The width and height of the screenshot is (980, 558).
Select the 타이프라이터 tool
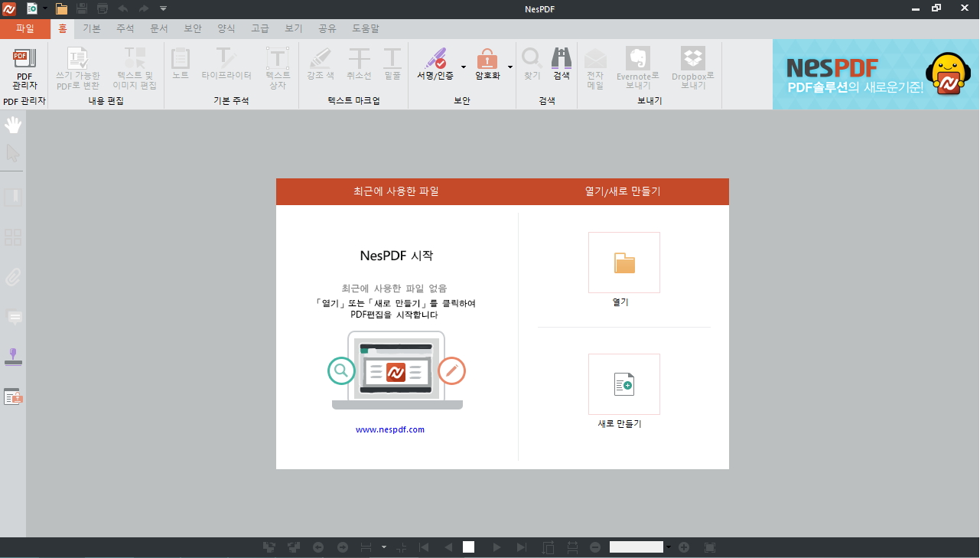tap(226, 64)
